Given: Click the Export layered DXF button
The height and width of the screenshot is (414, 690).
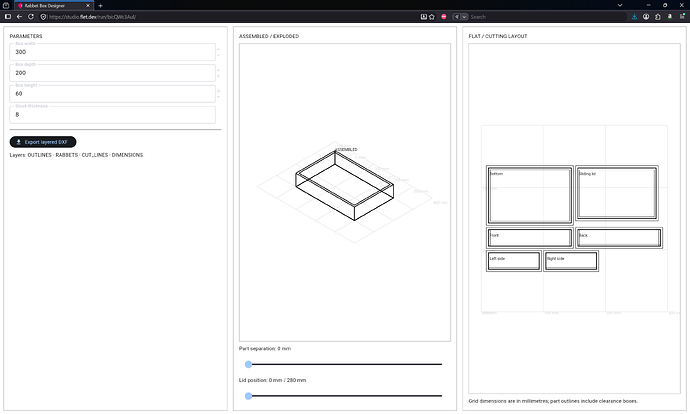Looking at the screenshot, I should coord(43,142).
